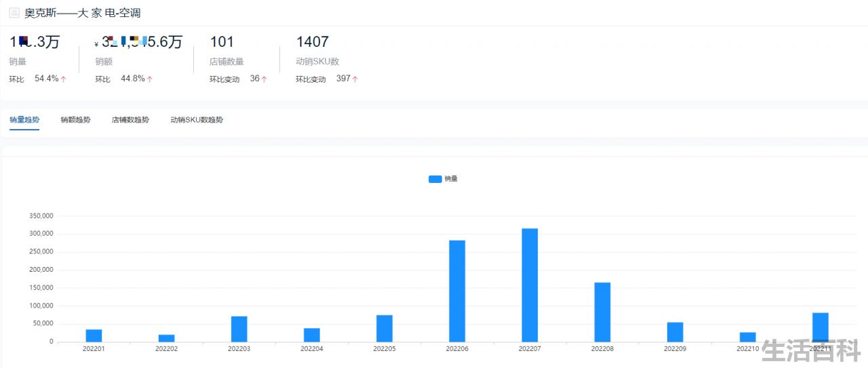Click the up arrow next to 44.8%
Viewport: 868px width, 368px height.
150,79
